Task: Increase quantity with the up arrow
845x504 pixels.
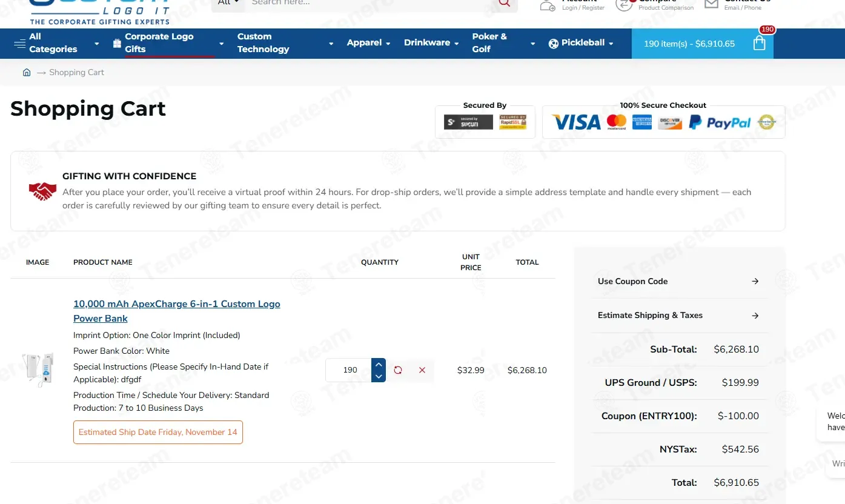Action: pos(379,364)
